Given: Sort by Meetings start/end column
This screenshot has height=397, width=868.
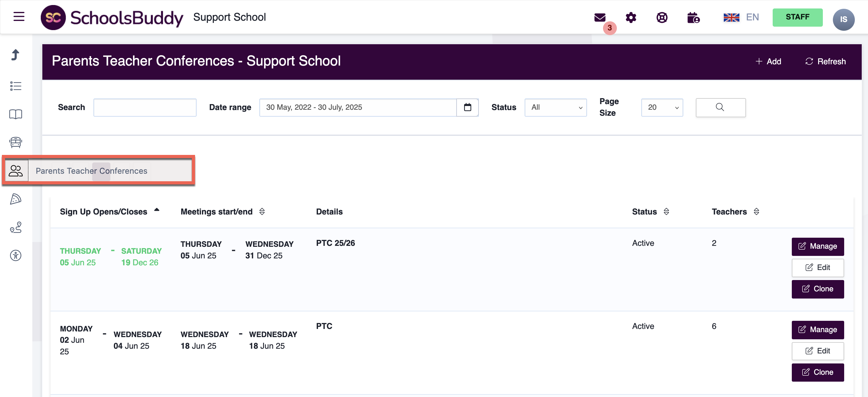Looking at the screenshot, I should click(x=262, y=212).
